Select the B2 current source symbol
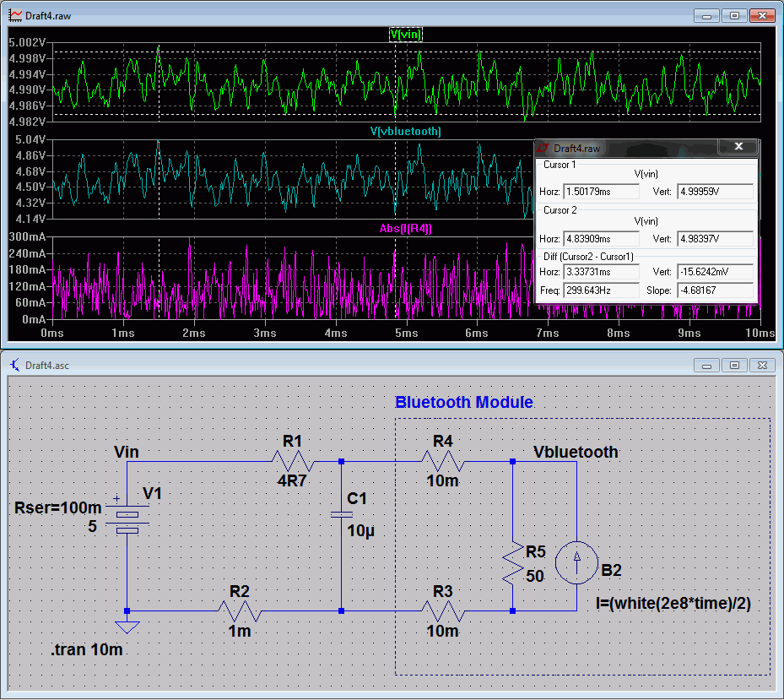 pos(576,563)
